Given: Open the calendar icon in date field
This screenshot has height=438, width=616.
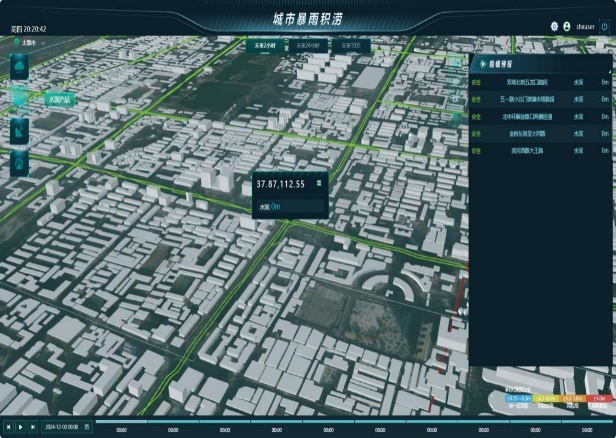Looking at the screenshot, I should (x=87, y=427).
